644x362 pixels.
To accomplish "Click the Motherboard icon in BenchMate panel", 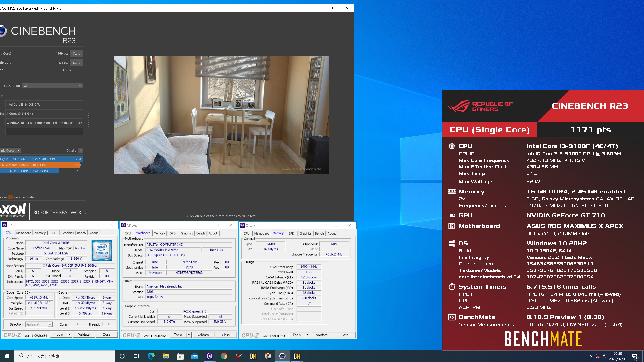I will (x=452, y=226).
